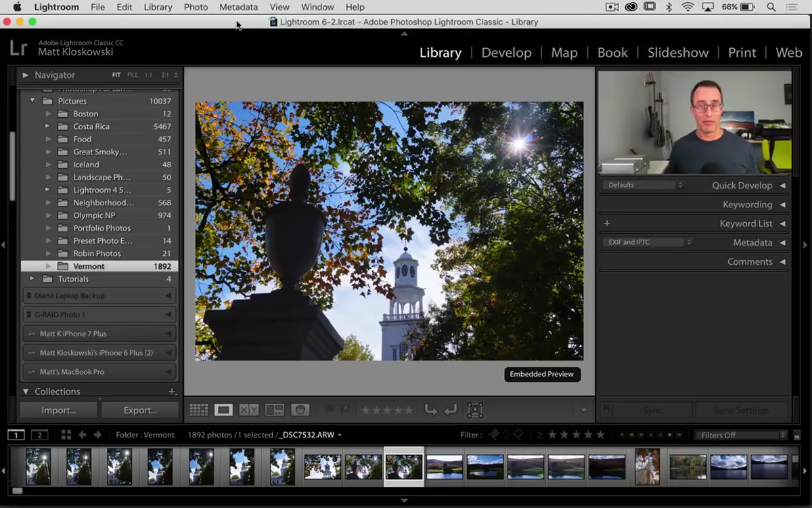The image size is (812, 508).
Task: Set navigator zoom to FILL
Action: (x=133, y=75)
